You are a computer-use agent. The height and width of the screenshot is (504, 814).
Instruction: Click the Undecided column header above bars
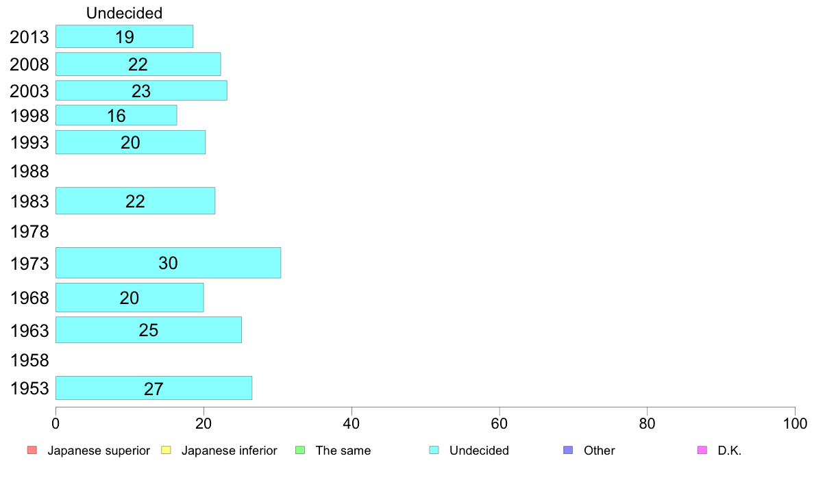(124, 13)
